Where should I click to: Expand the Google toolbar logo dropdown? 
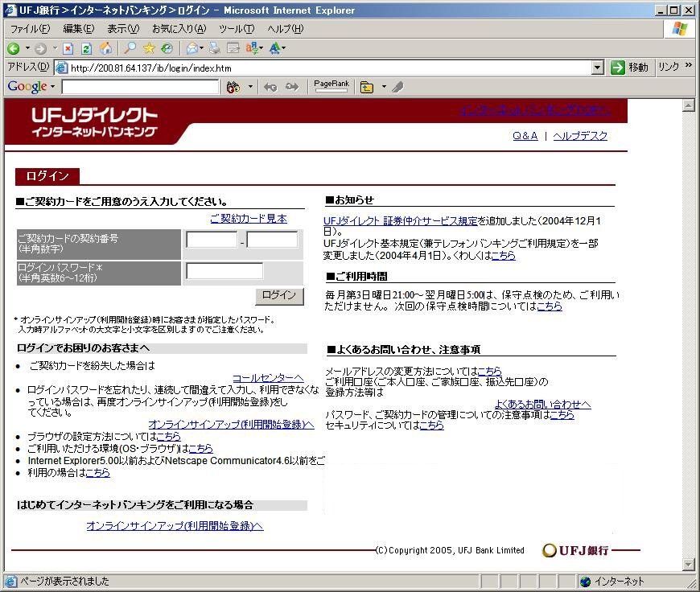(x=53, y=87)
